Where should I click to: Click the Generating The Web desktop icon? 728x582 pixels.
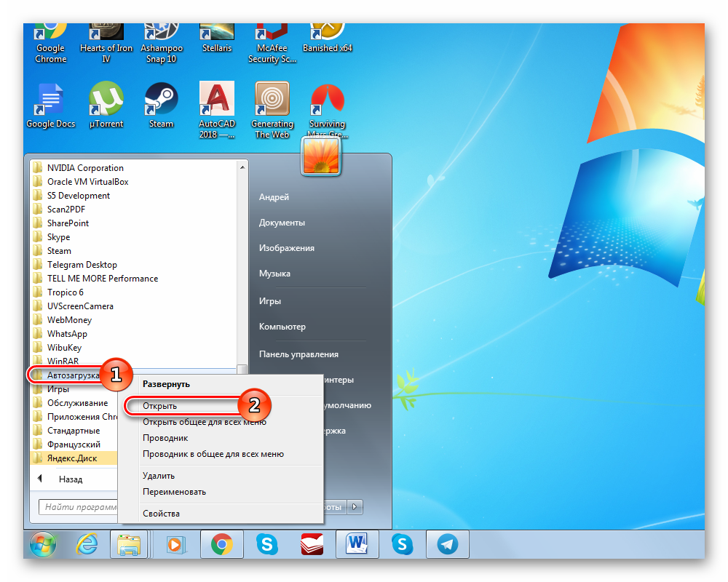[272, 100]
